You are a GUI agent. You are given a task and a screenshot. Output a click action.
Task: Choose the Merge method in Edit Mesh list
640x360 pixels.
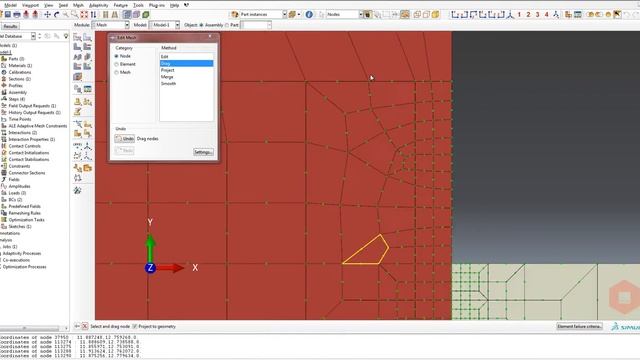[186, 77]
